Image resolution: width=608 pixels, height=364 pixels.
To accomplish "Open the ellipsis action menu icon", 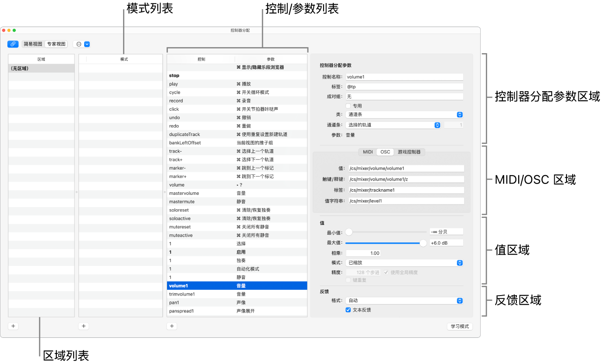I will pos(79,44).
